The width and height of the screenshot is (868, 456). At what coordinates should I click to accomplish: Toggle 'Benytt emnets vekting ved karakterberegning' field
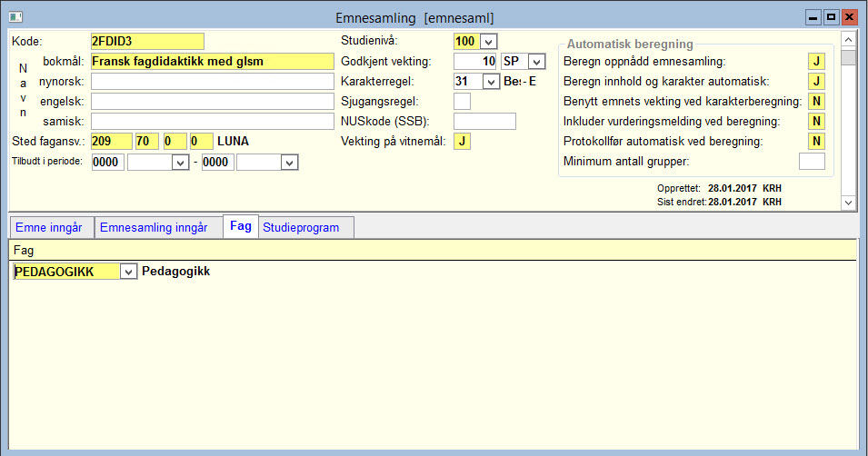click(x=816, y=101)
